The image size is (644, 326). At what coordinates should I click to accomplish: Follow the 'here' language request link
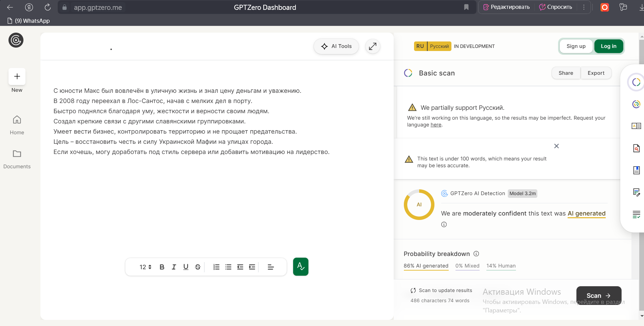click(x=436, y=125)
